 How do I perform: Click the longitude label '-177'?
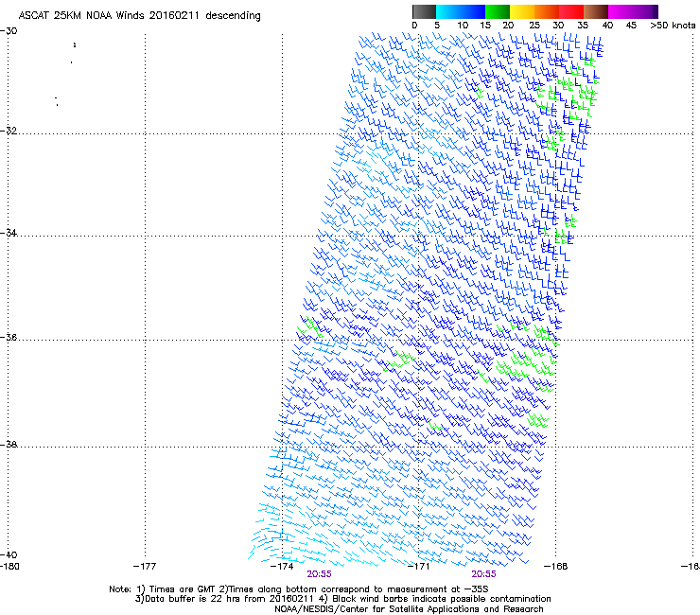(145, 567)
